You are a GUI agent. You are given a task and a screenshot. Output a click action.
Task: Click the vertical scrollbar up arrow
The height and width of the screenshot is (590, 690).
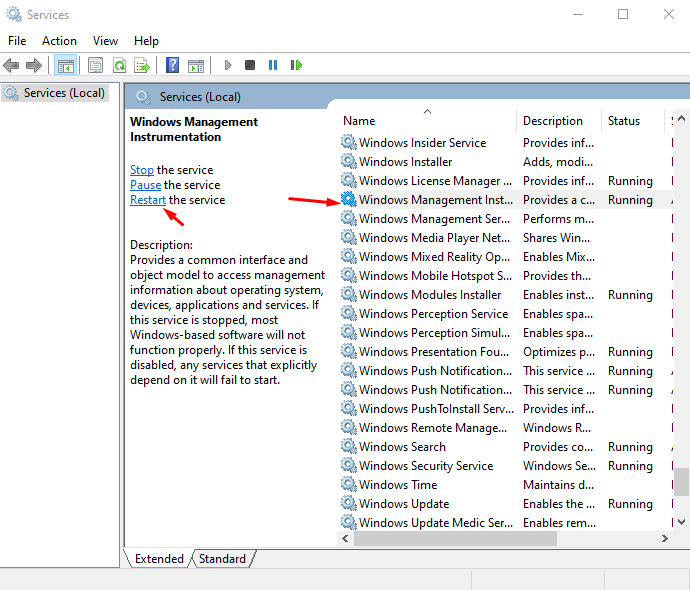(x=681, y=118)
